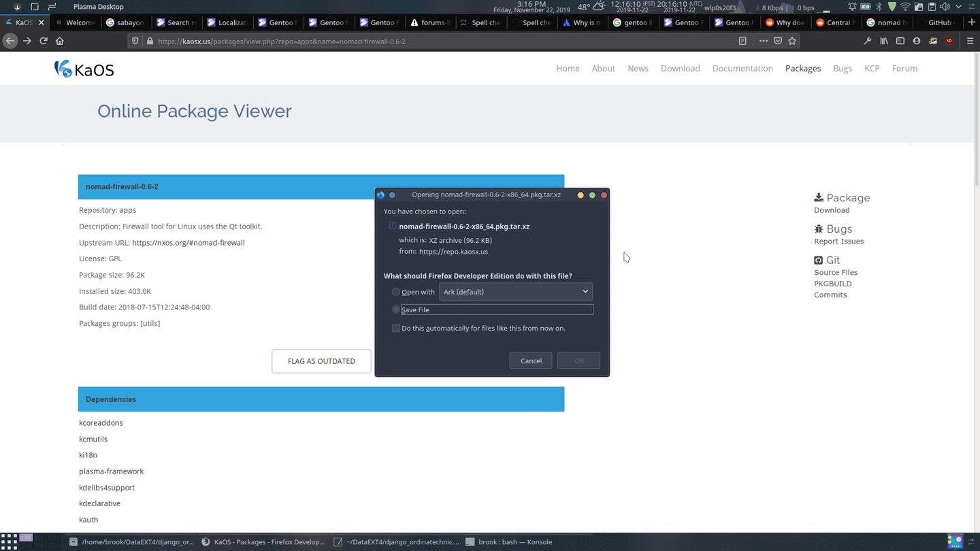Open Wi-Fi network tray icon
980x551 pixels.
point(905,7)
